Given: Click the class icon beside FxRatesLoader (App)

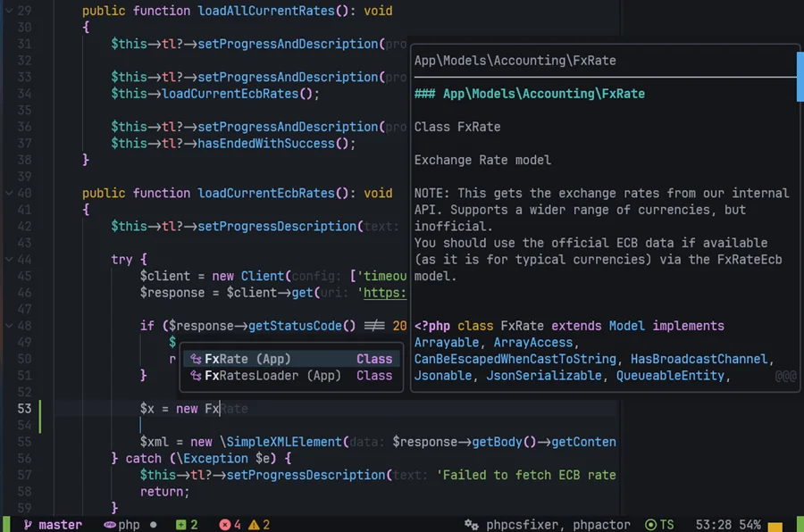Looking at the screenshot, I should 196,376.
